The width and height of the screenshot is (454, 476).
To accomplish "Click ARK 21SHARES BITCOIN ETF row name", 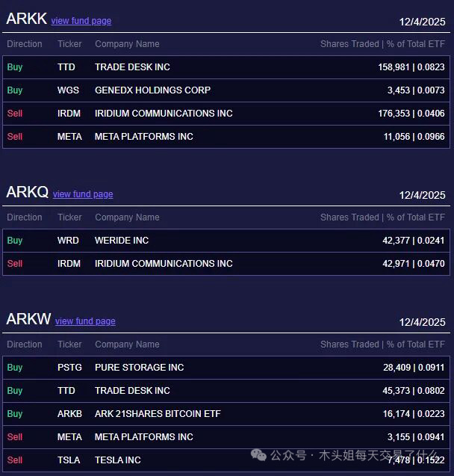I will point(158,414).
